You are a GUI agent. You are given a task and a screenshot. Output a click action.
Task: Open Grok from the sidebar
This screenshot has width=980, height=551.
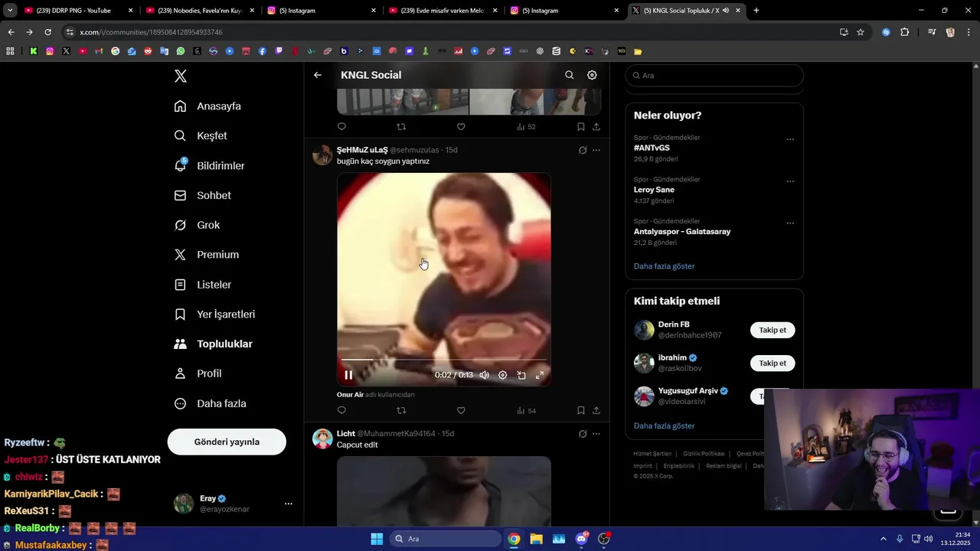[198, 225]
